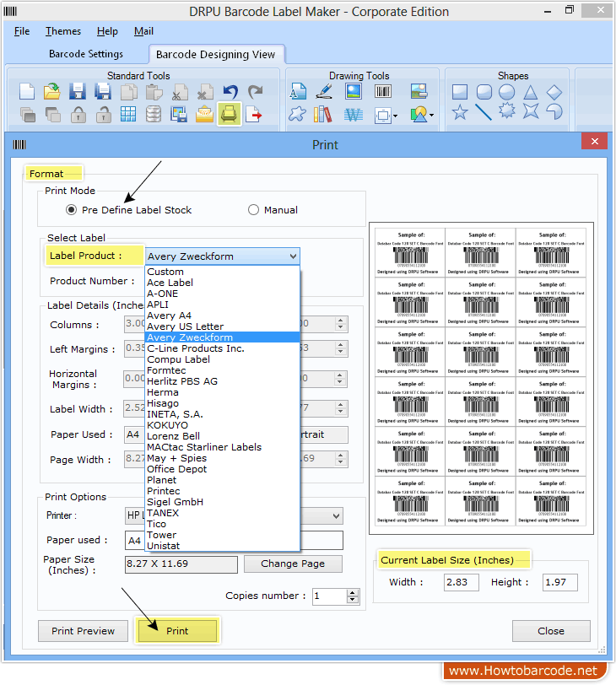The height and width of the screenshot is (685, 616).
Task: Click the star burst shape icon
Action: point(507,111)
